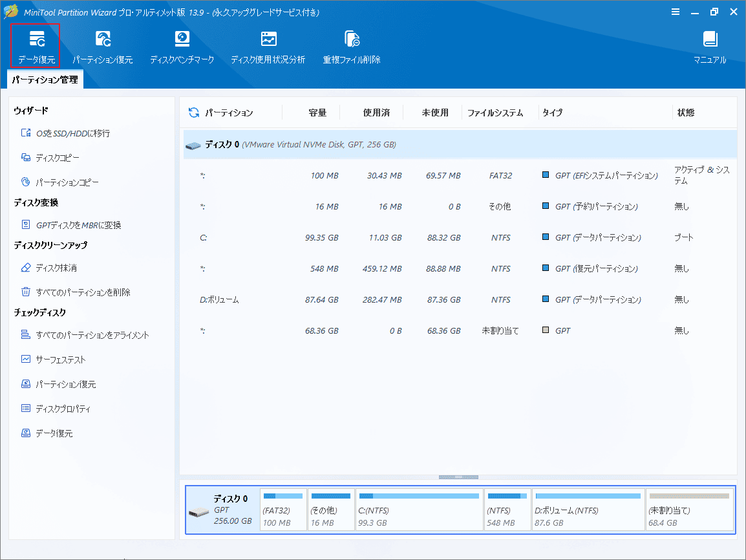Select (その他) 16 MB block in disk map

pos(331,510)
